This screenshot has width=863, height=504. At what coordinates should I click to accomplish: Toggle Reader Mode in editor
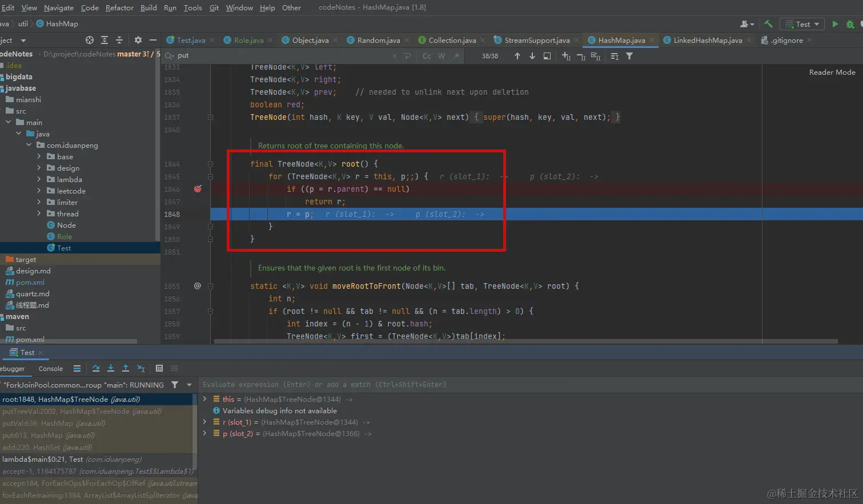point(832,72)
